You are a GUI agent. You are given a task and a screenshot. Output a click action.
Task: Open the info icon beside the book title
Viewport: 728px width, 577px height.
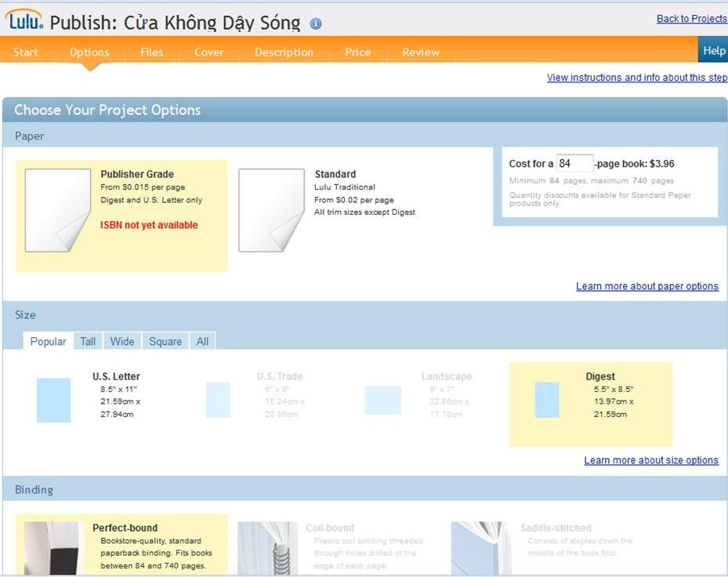316,24
